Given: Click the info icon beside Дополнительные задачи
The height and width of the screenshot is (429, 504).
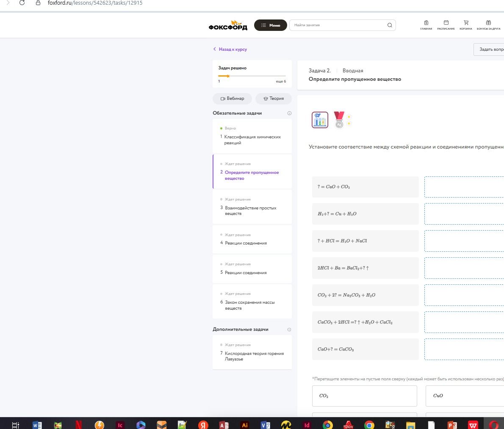Looking at the screenshot, I should pos(289,330).
